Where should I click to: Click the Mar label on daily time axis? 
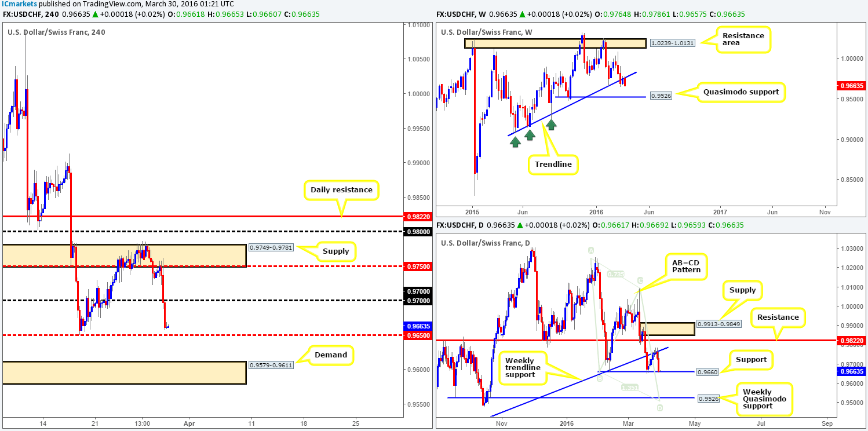627,424
